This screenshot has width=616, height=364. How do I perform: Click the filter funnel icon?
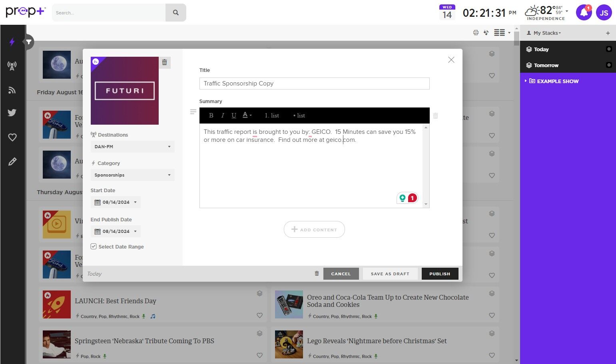coord(29,42)
